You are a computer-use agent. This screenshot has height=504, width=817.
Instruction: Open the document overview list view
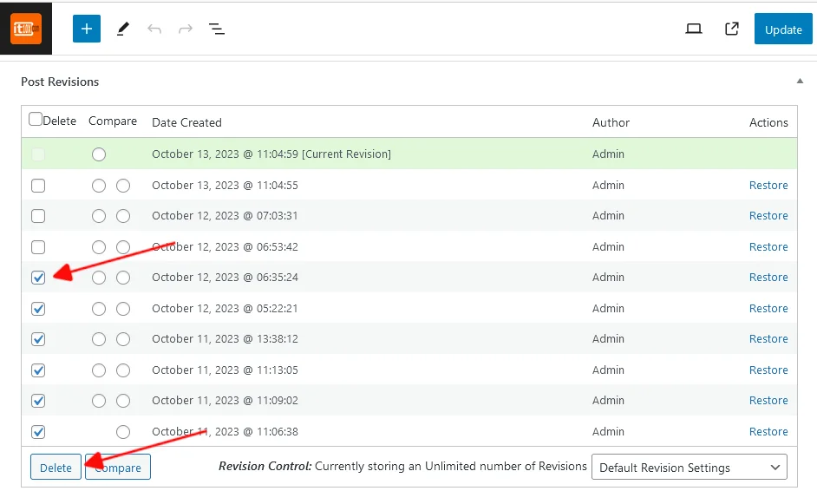217,29
